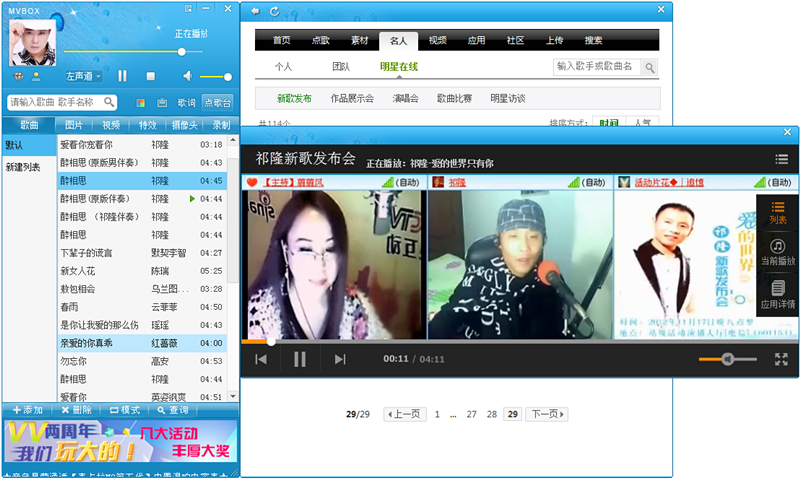Click the singer search magnifier button
800x480 pixels.
point(649,67)
